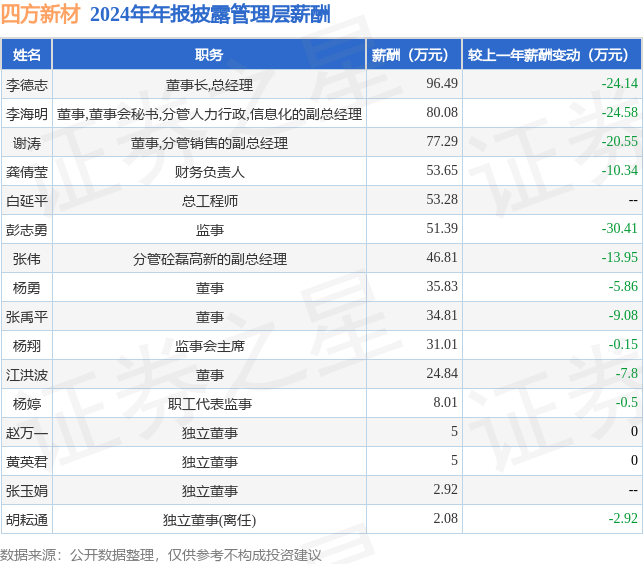This screenshot has height=564, width=643.
Task: Click the salary value 77.29
Action: 442,142
